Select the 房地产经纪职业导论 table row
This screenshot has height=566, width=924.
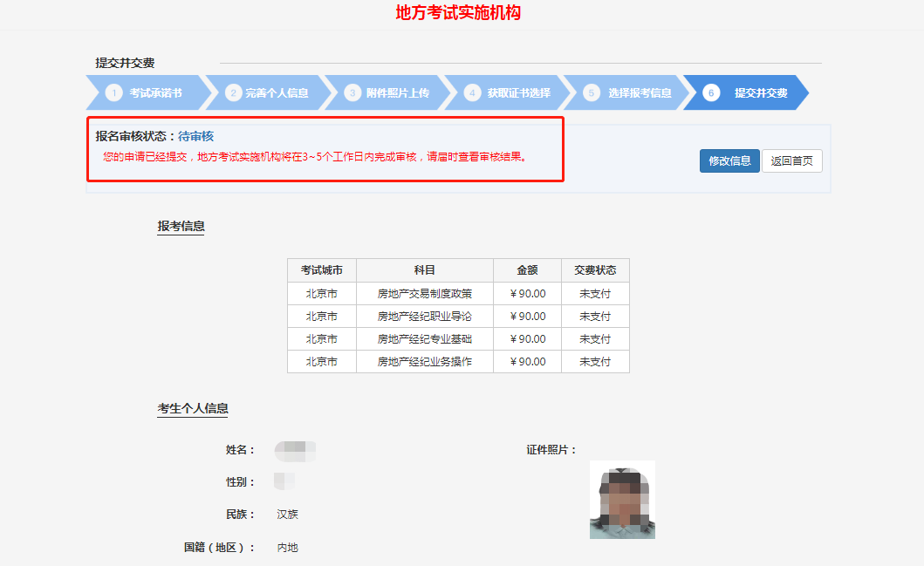pos(424,317)
